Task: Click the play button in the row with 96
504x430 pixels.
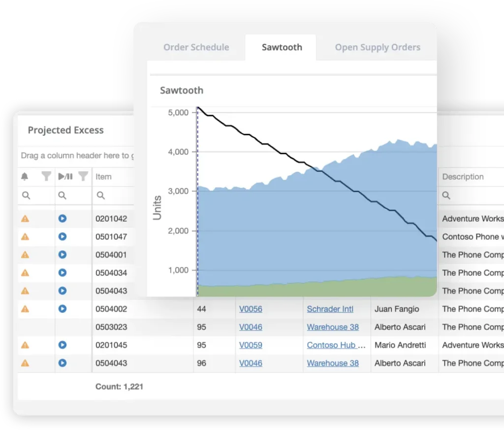Action: (x=63, y=363)
